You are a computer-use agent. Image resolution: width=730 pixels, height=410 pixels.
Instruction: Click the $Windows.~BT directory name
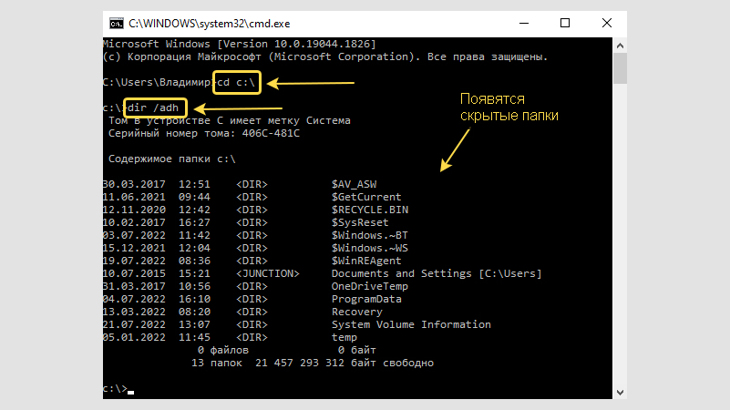click(x=370, y=235)
